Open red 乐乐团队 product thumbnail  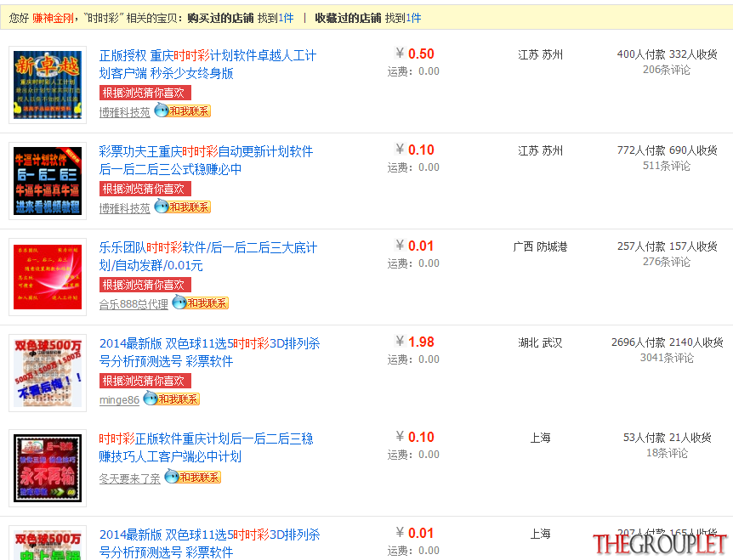click(48, 277)
